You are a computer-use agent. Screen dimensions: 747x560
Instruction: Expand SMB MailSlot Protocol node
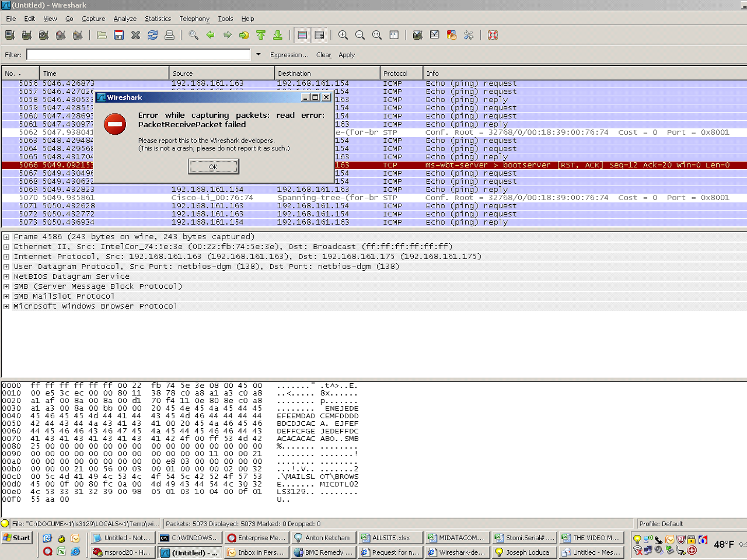click(6, 296)
